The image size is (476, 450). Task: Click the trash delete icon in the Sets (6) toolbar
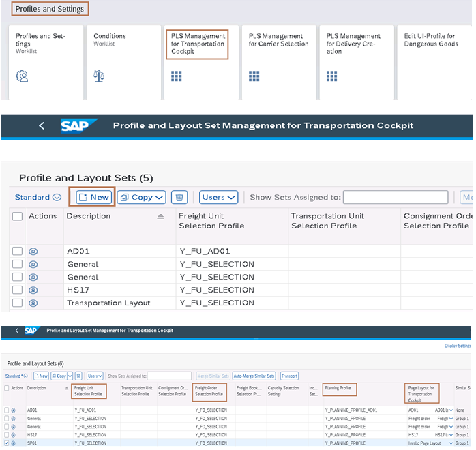[x=78, y=376]
